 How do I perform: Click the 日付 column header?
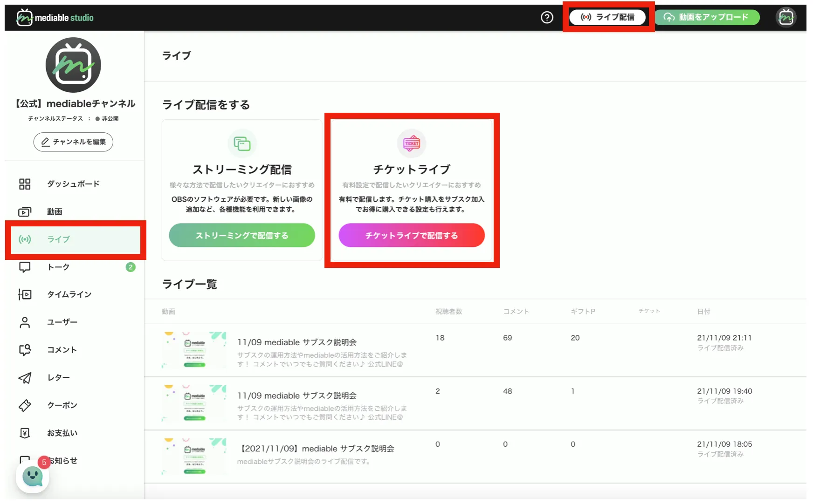[x=704, y=312]
